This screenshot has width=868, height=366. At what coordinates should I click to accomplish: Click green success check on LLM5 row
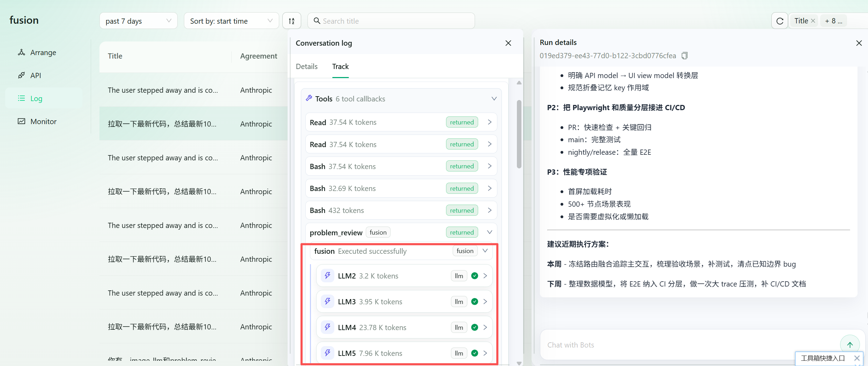(x=475, y=353)
